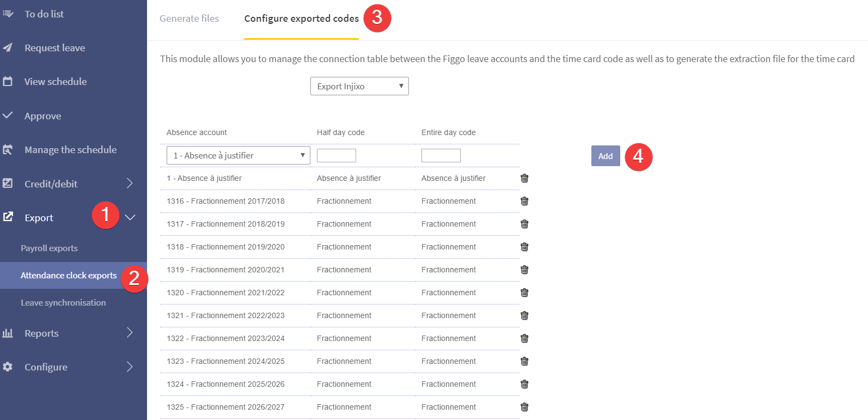Expand the Credit/debit submenu chevron

[x=130, y=183]
